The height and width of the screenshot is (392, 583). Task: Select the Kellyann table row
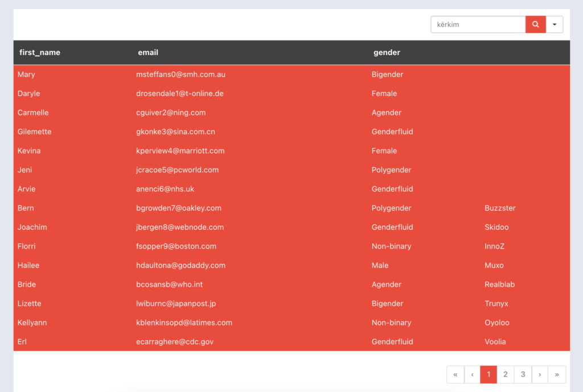tap(32, 323)
